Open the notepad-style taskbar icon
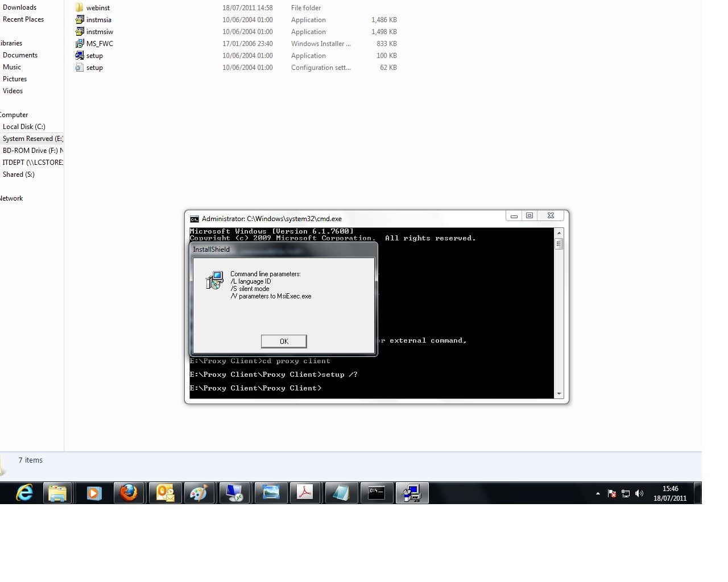 [341, 493]
